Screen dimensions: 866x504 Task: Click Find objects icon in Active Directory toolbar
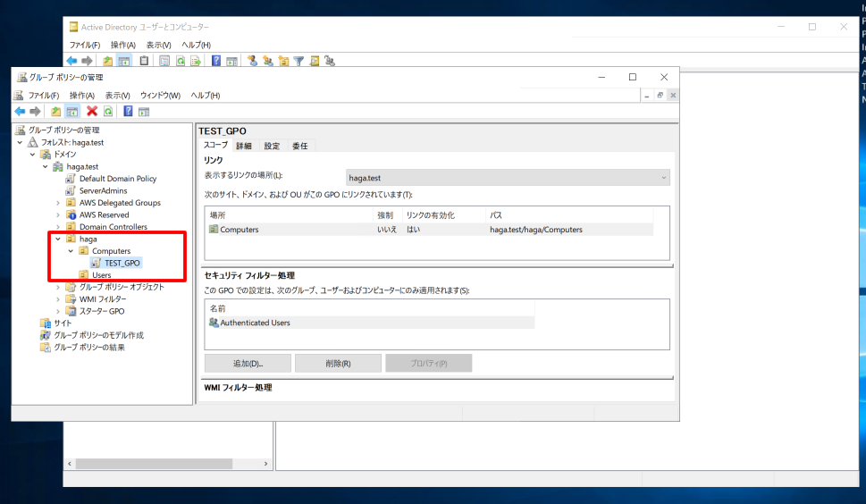(x=315, y=61)
